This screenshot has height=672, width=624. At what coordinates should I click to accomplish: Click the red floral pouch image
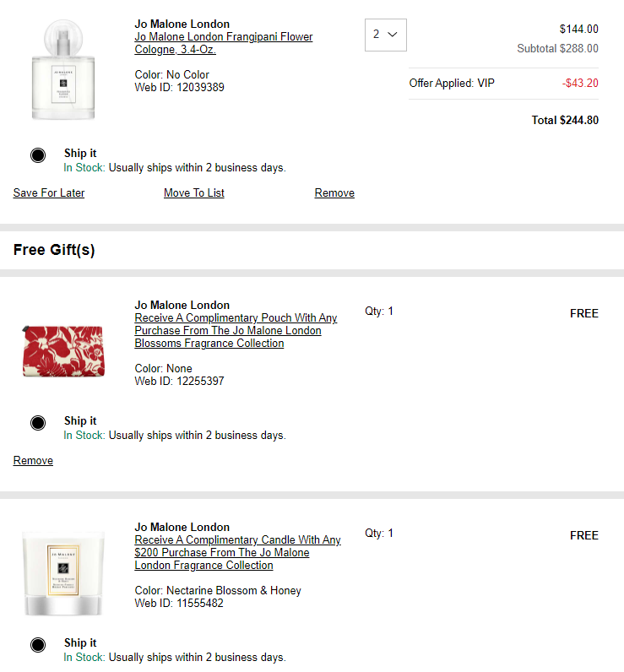point(63,351)
